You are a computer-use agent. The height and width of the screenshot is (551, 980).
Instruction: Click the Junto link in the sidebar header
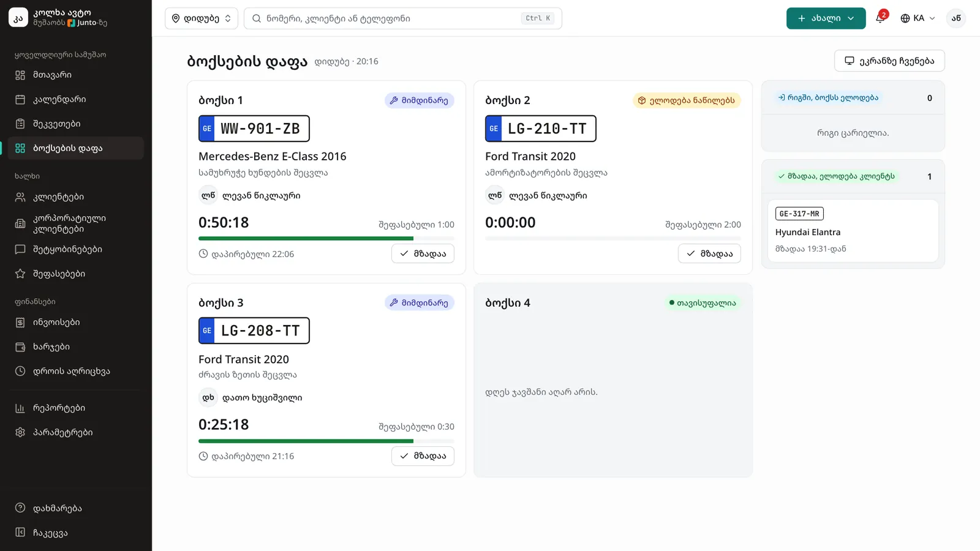(x=86, y=23)
